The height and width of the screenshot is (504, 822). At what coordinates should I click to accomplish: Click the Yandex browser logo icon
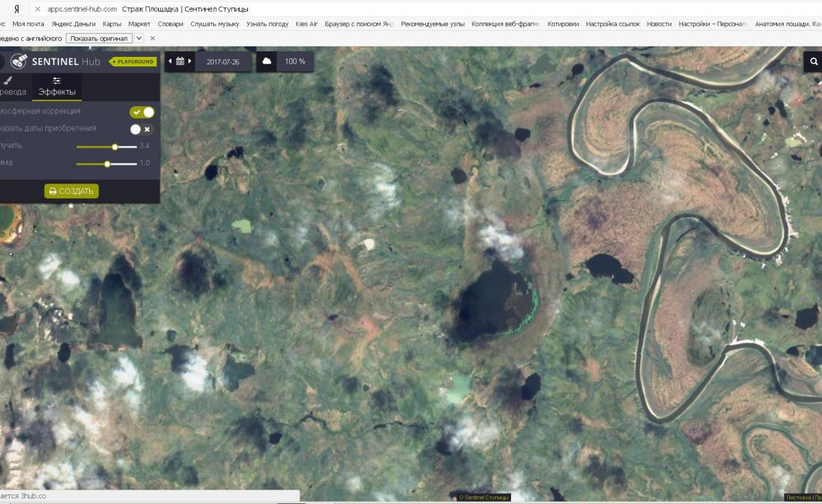(16, 9)
